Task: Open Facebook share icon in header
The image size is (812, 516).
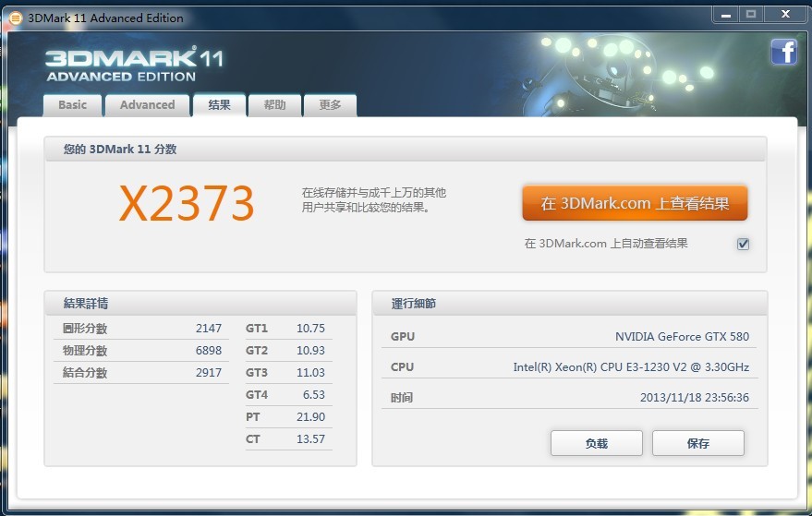Action: point(783,52)
